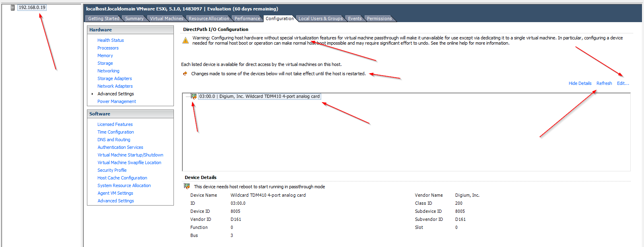This screenshot has width=644, height=247.
Task: Open the Networking hardware page
Action: (x=108, y=71)
